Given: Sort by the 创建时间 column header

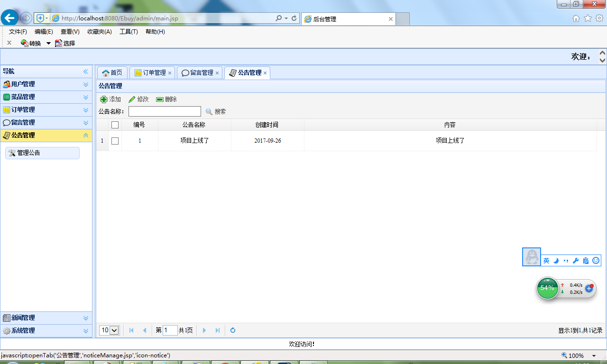Looking at the screenshot, I should [267, 125].
